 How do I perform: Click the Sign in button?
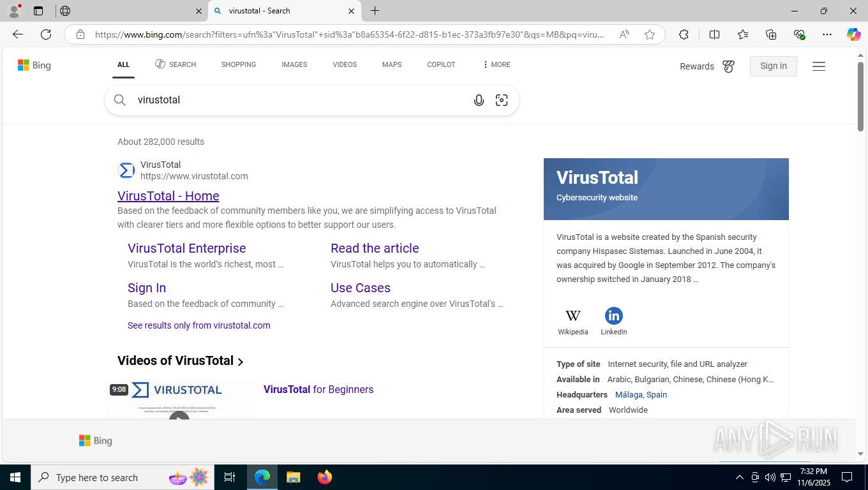pos(774,66)
